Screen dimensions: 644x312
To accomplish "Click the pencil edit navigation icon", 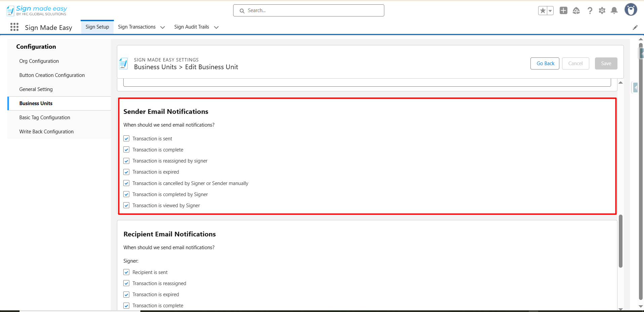I will (x=635, y=28).
